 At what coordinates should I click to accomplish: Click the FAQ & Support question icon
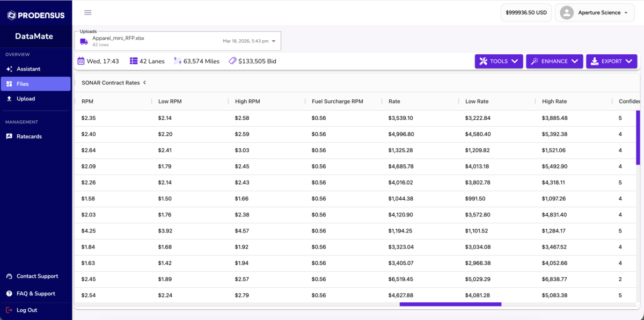tap(9, 294)
